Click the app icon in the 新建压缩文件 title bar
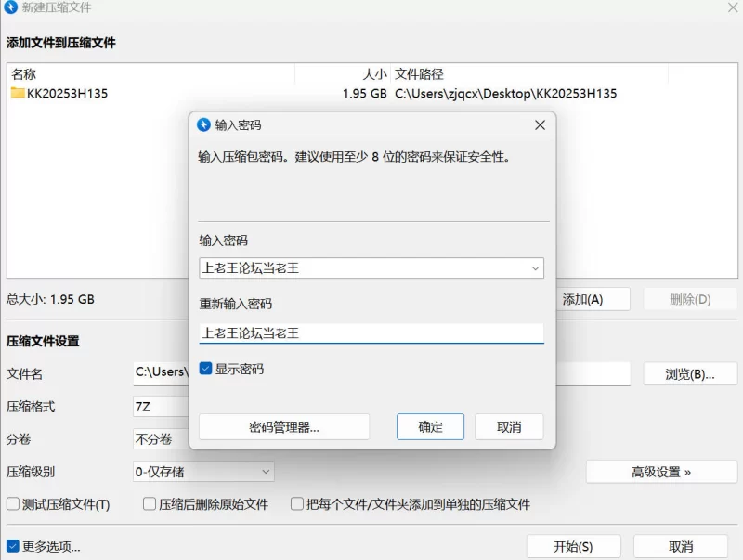The height and width of the screenshot is (560, 743). 10,7
